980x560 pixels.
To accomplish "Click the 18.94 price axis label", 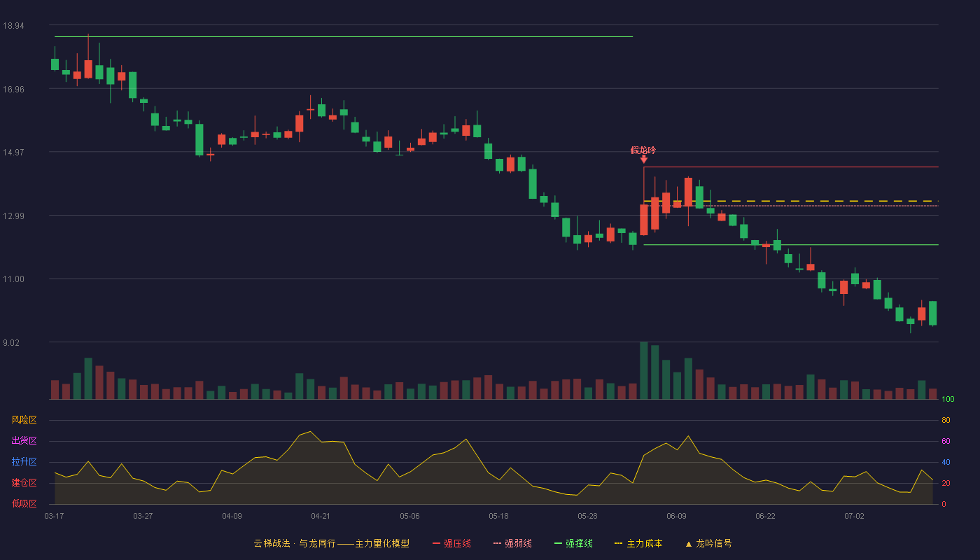I will pyautogui.click(x=13, y=26).
